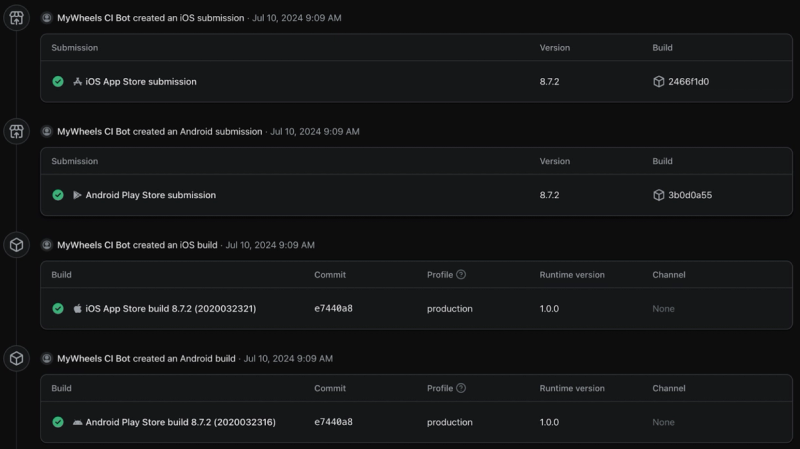Click the iOS submission timestamp Jul 10, 2024 9:09 AM
The width and height of the screenshot is (800, 449).
(297, 18)
